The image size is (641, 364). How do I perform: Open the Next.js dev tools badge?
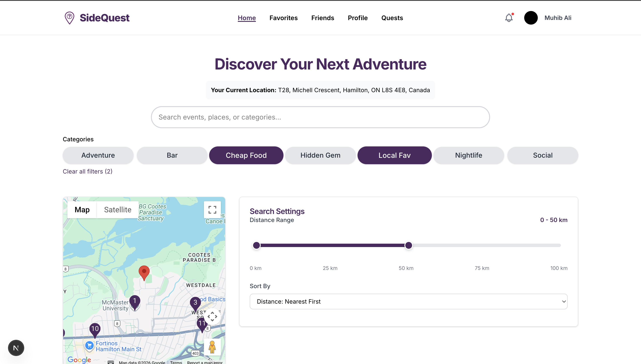coord(16,348)
